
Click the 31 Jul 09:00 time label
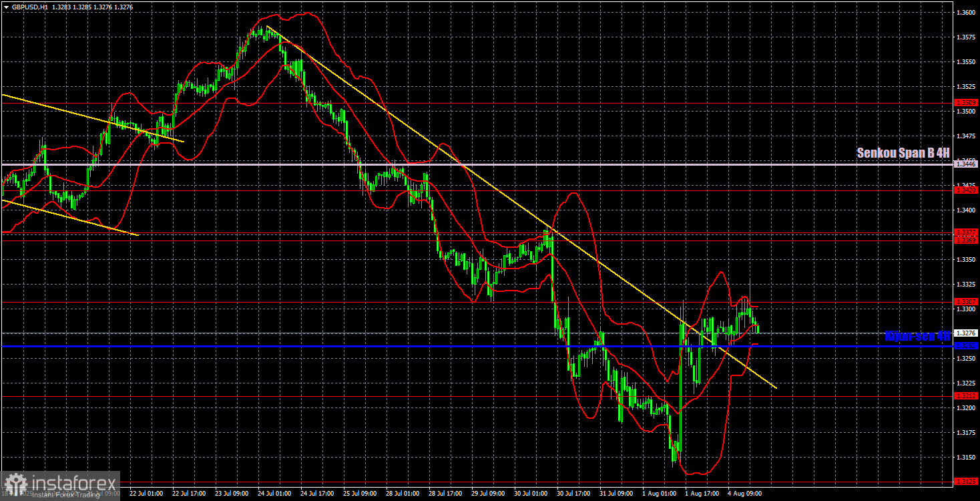[x=616, y=494]
